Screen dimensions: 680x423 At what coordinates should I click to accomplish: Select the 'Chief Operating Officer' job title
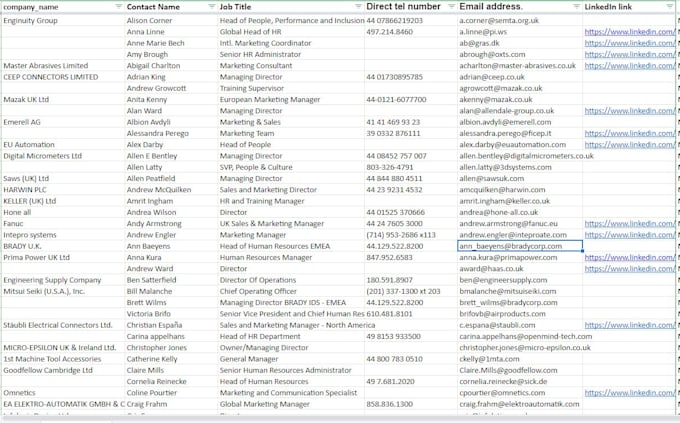point(291,291)
